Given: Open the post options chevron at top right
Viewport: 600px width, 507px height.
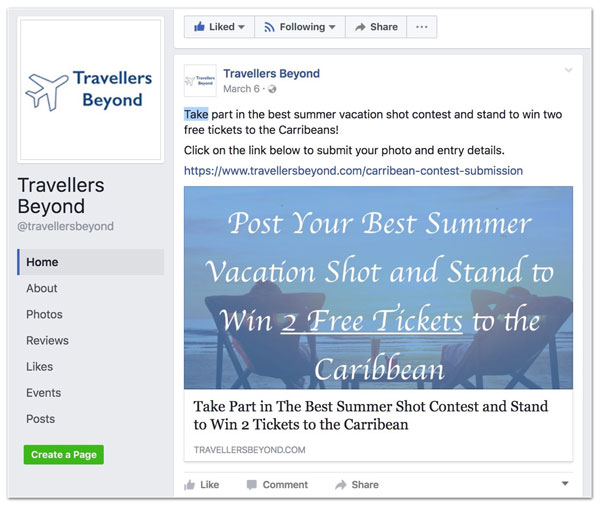Looking at the screenshot, I should 569,70.
